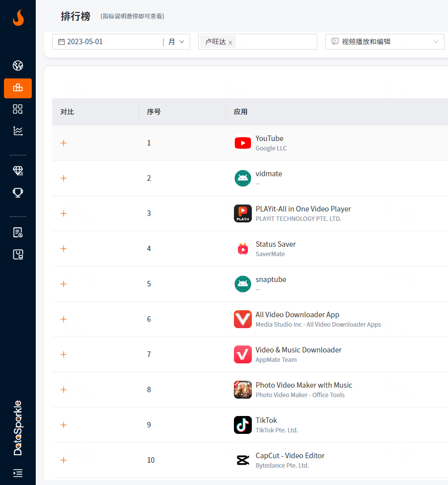Click the trophy icon in sidebar
The image size is (448, 485).
[18, 193]
